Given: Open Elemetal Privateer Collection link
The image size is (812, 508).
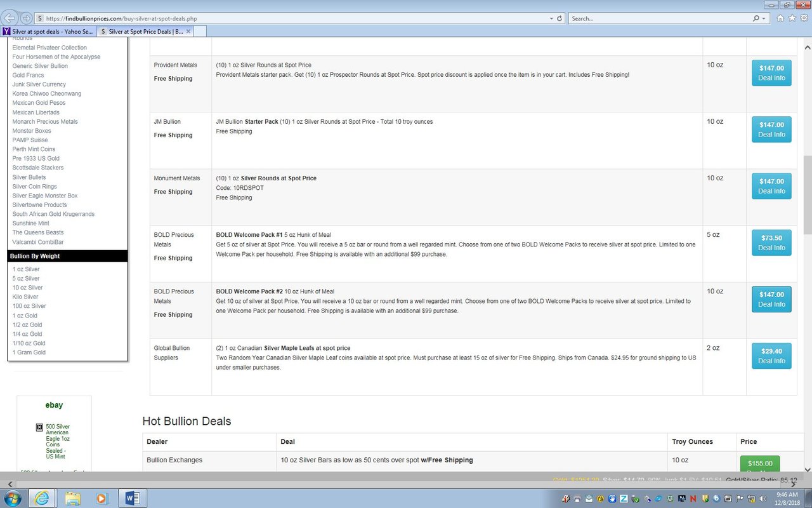Looking at the screenshot, I should 49,48.
